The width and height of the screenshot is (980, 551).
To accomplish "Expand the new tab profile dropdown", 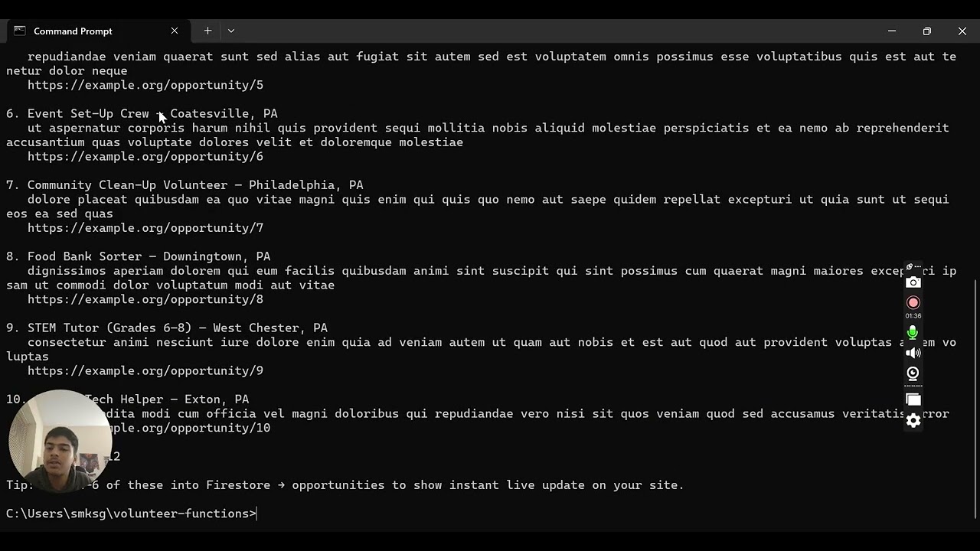I will 230,31.
